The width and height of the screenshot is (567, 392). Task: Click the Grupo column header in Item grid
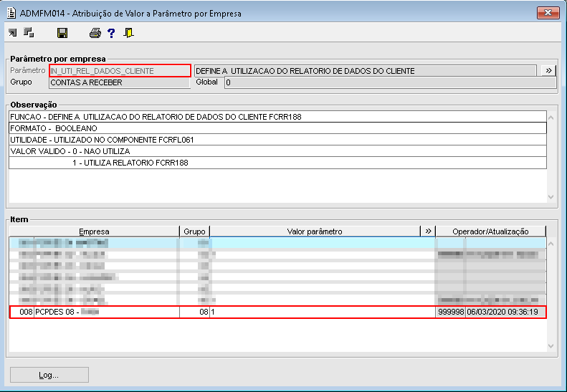pos(194,231)
